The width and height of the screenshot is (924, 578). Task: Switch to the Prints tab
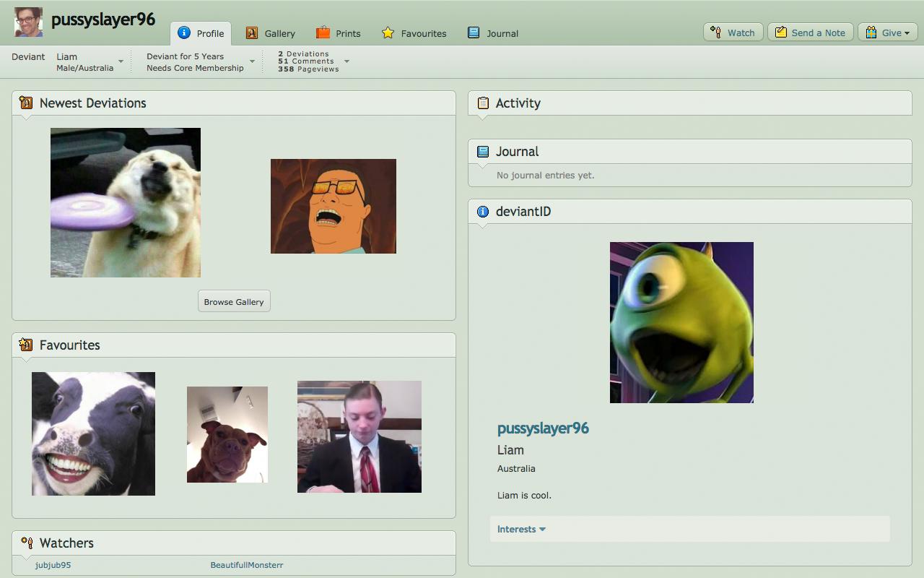338,33
